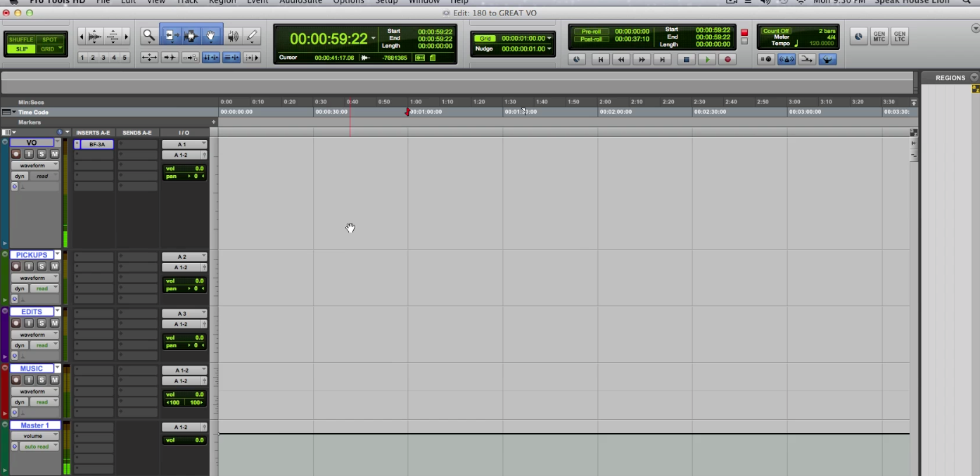Open Regions list menu arrow

pyautogui.click(x=974, y=77)
